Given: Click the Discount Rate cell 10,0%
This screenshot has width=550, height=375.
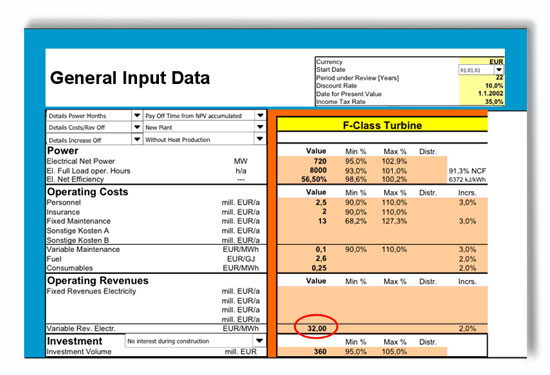Looking at the screenshot, I should pyautogui.click(x=494, y=86).
